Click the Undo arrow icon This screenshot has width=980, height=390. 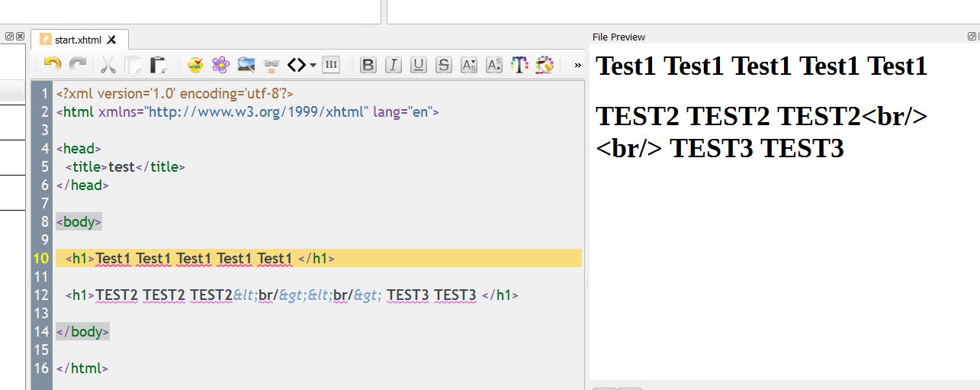pos(52,65)
